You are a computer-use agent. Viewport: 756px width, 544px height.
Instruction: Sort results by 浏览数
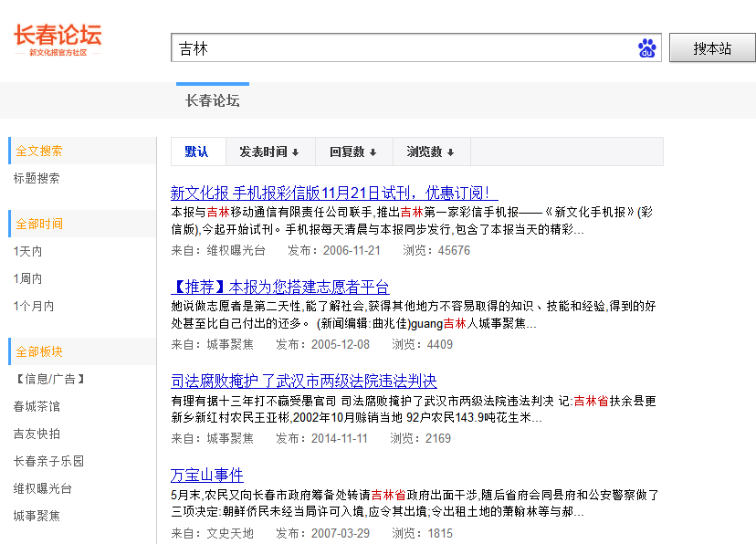point(431,152)
